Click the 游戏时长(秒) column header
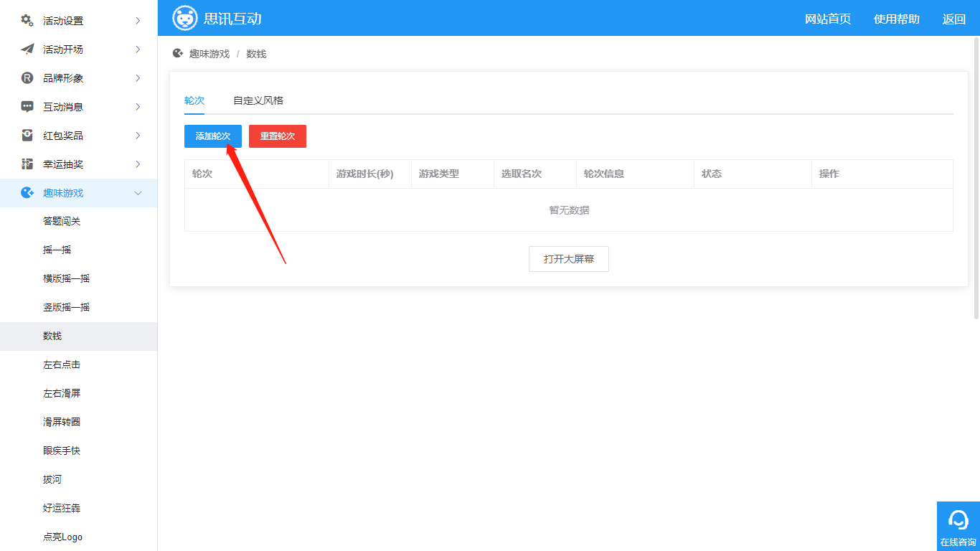Viewport: 980px width, 551px height. tap(370, 174)
